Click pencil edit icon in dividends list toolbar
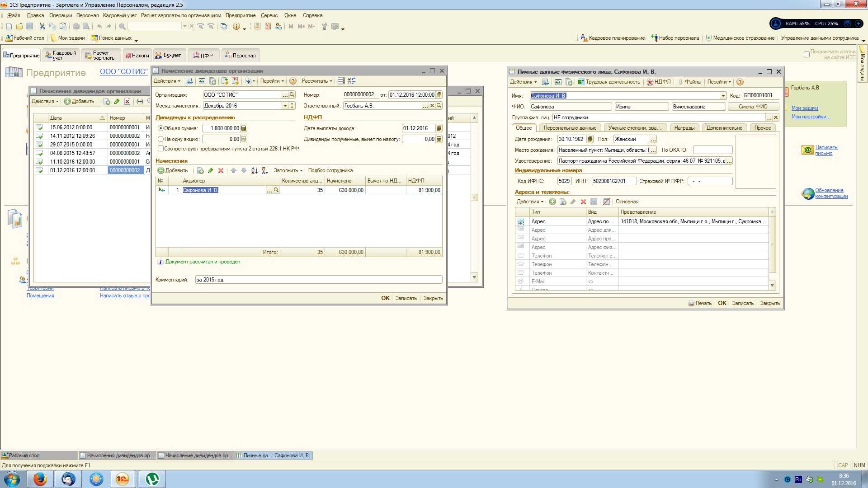 [117, 101]
